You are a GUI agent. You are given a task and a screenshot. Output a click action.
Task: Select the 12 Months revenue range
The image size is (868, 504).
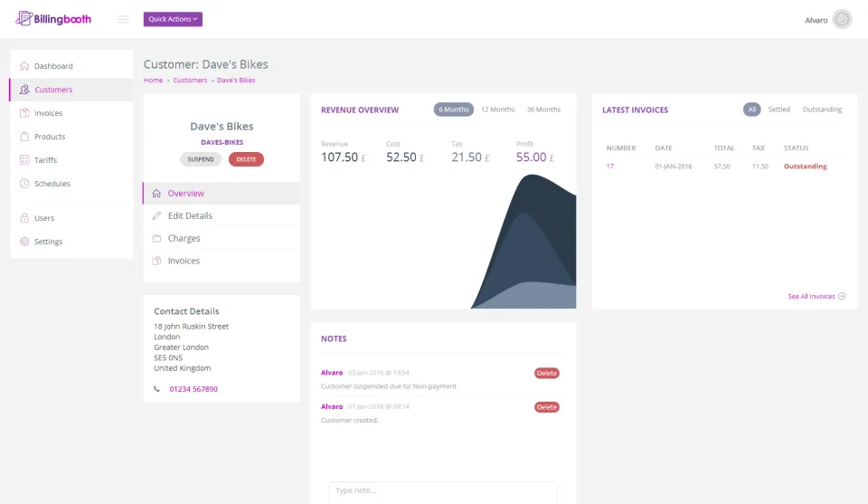497,109
